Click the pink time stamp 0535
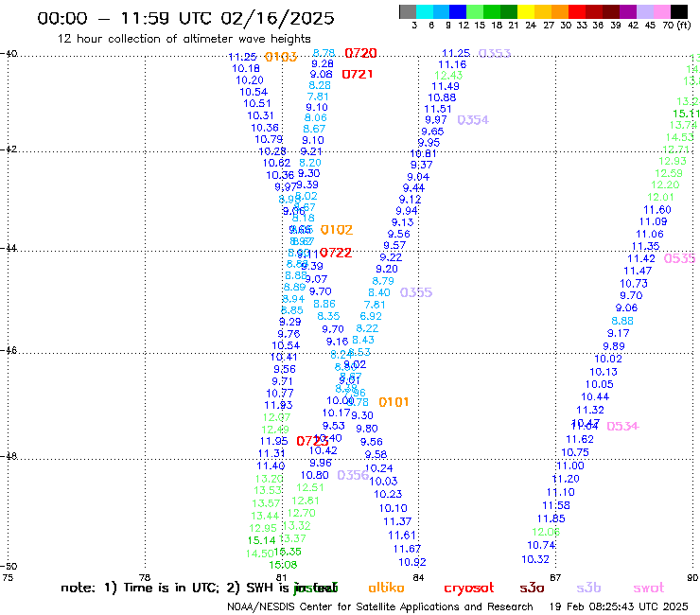Image resolution: width=700 pixels, height=615 pixels. pos(679,258)
